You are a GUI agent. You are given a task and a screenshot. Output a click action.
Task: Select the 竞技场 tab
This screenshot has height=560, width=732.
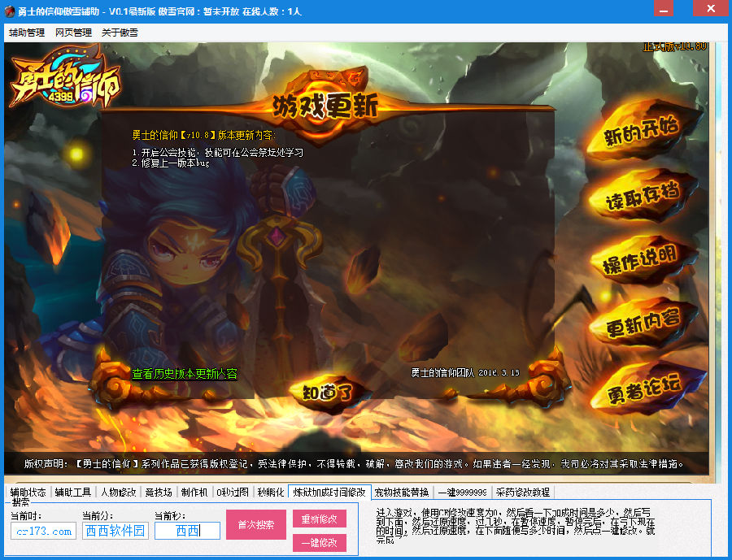tap(159, 492)
